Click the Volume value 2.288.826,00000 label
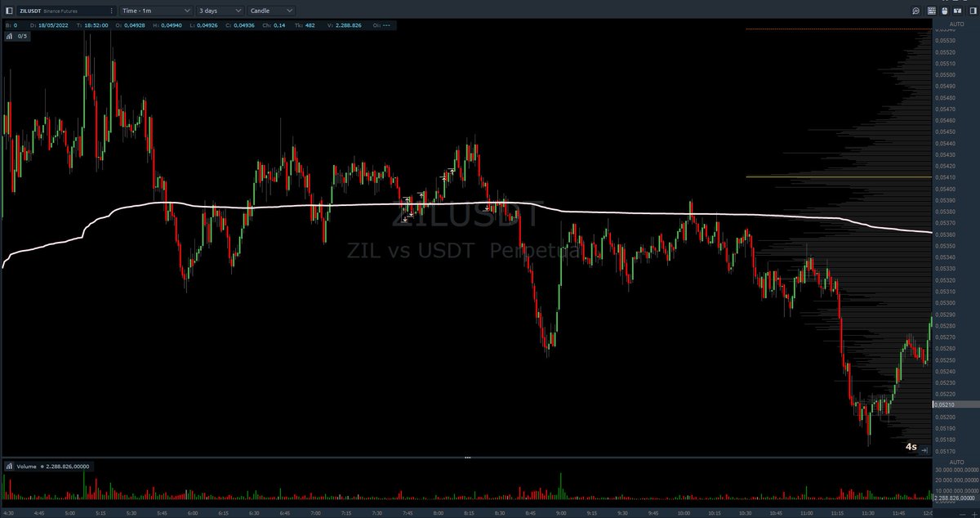This screenshot has width=980, height=518. click(68, 467)
